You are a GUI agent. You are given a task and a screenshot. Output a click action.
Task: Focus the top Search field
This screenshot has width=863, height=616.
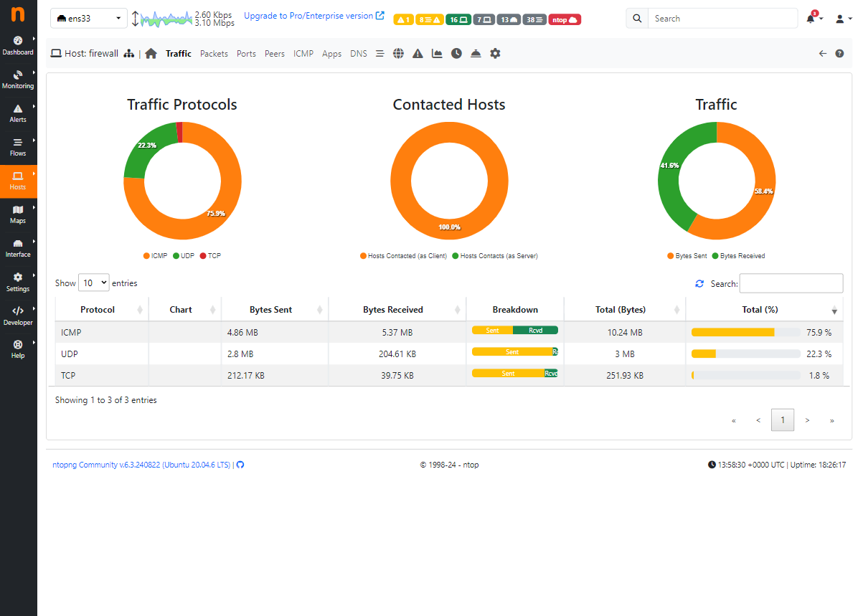pyautogui.click(x=722, y=19)
